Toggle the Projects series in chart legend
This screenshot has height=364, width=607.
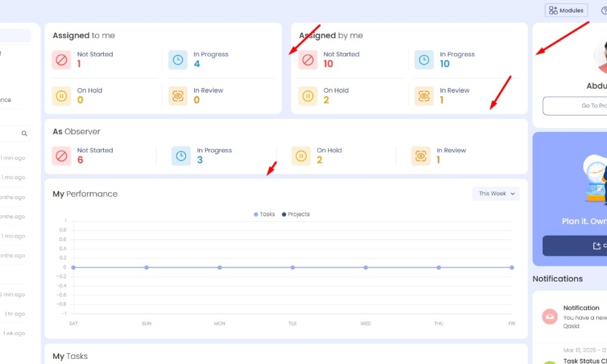coord(296,214)
